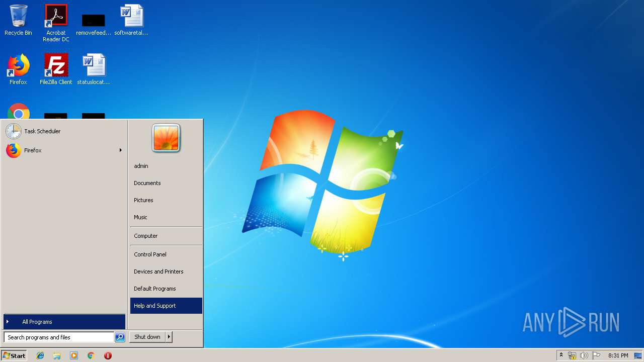Click the taskbar clock showing 8:31 PM

[x=618, y=355]
